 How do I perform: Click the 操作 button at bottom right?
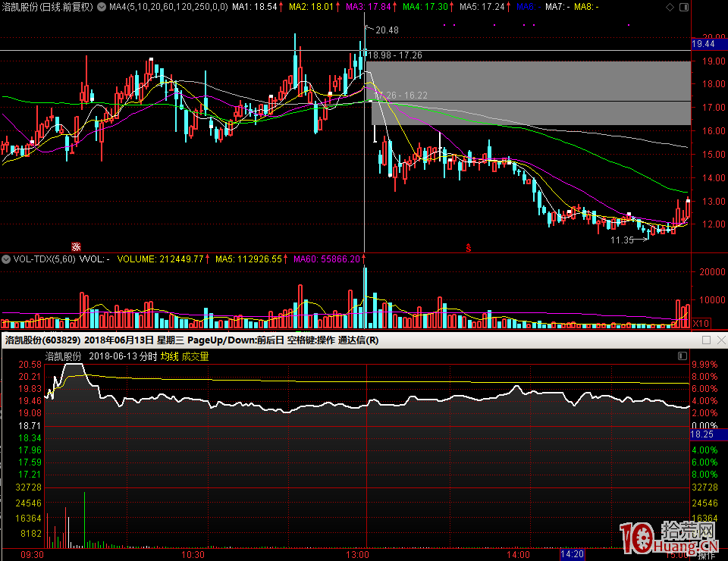pyautogui.click(x=707, y=555)
